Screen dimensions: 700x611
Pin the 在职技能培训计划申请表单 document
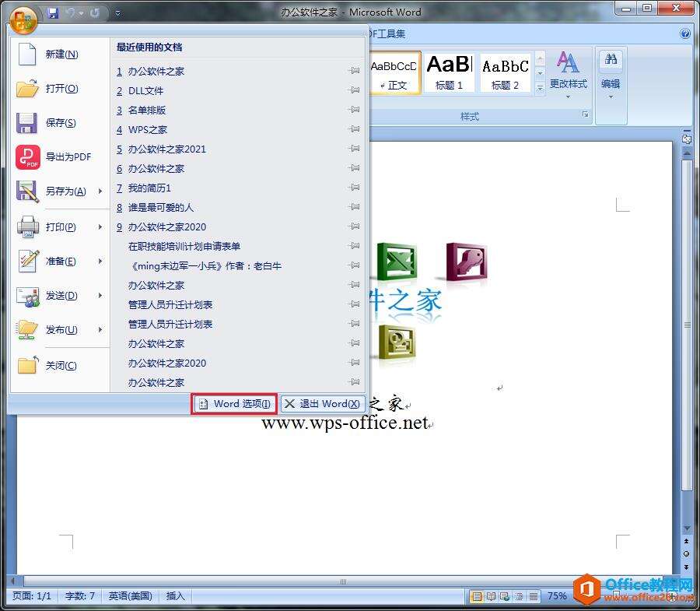point(355,246)
